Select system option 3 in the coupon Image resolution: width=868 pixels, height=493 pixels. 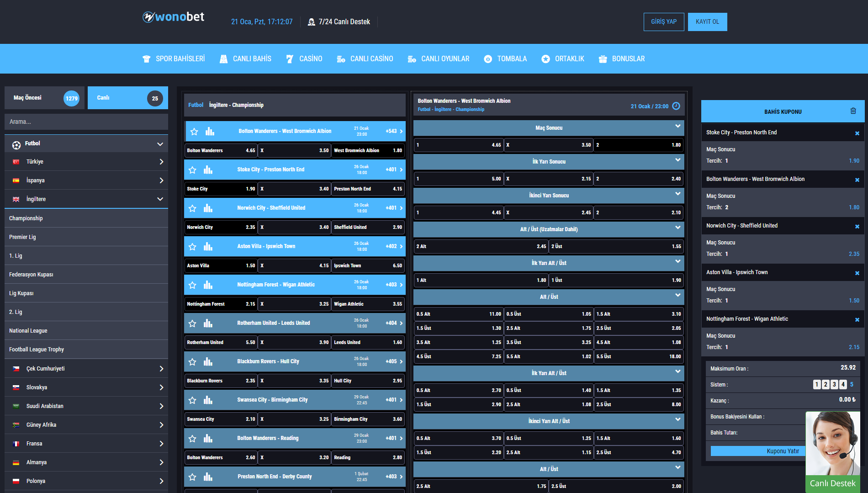tap(834, 385)
